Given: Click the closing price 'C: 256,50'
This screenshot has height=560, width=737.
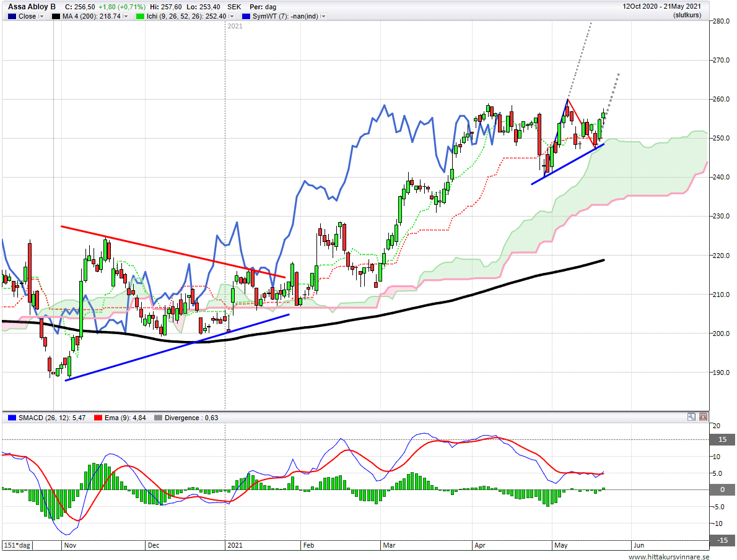Looking at the screenshot, I should (80, 7).
